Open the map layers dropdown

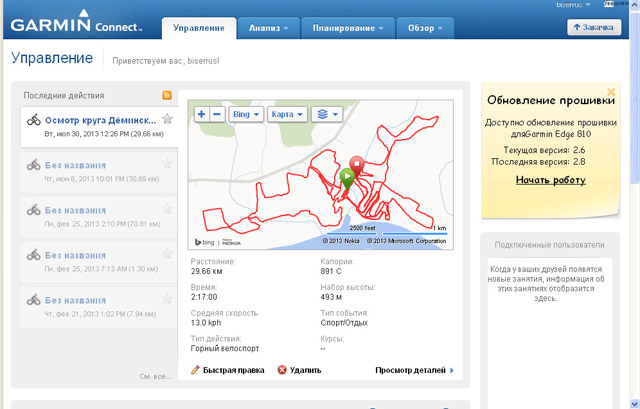click(327, 114)
